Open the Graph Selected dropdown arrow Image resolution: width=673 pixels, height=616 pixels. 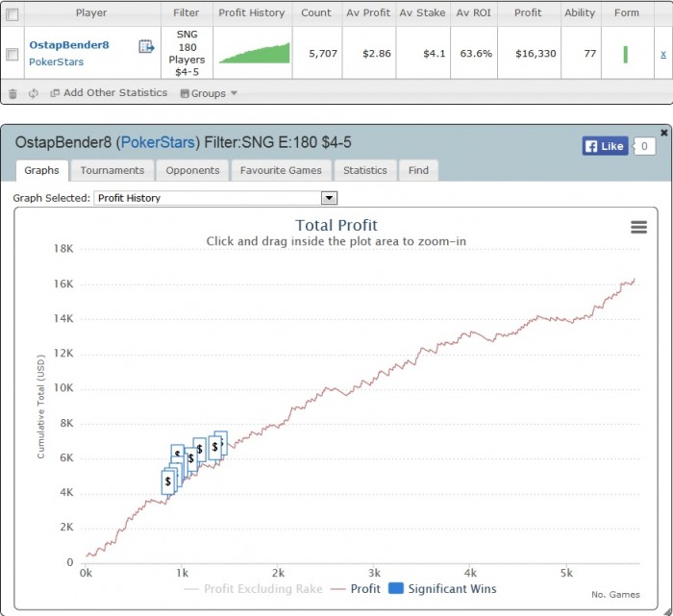(x=329, y=198)
